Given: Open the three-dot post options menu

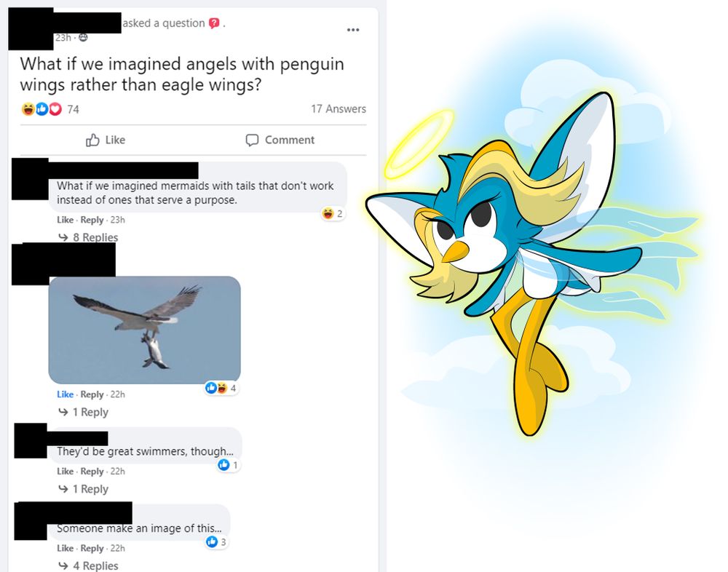Looking at the screenshot, I should [353, 30].
